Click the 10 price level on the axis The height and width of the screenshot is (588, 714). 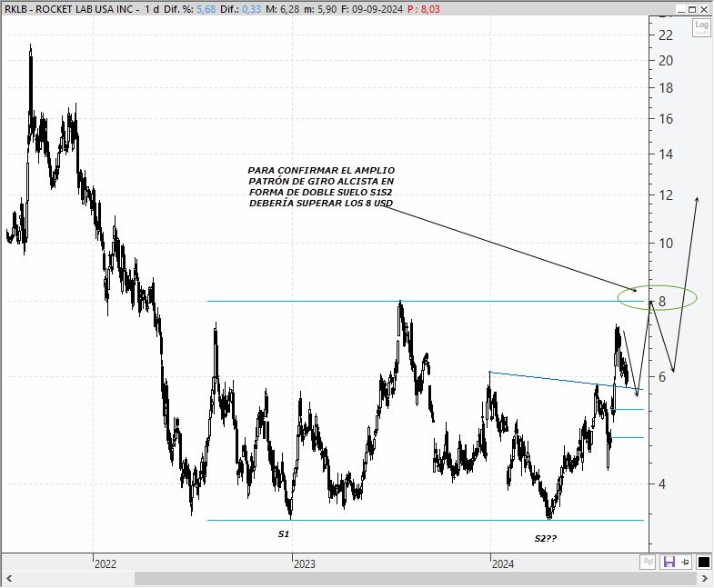point(666,243)
